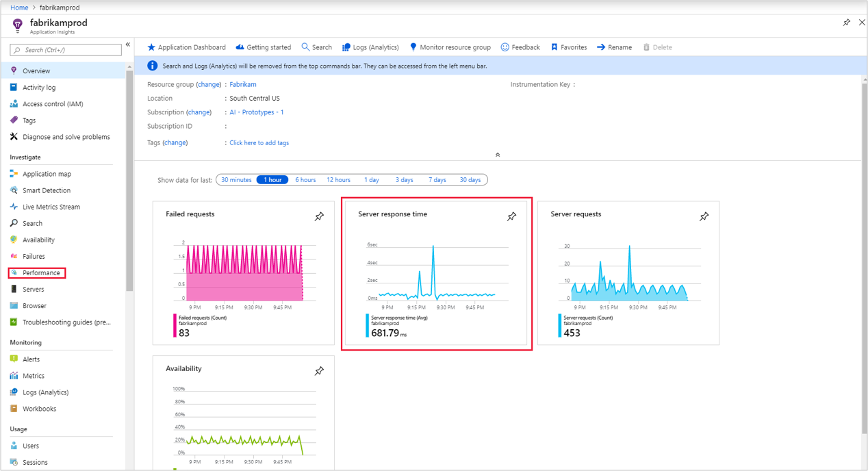This screenshot has height=471, width=868.
Task: Click the Feedback smiley icon
Action: click(505, 47)
